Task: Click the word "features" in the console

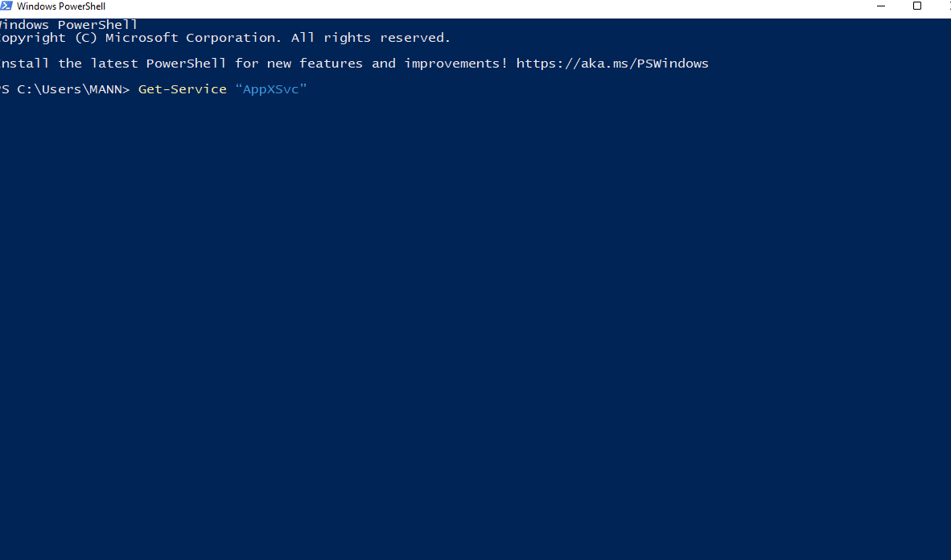Action: (331, 64)
